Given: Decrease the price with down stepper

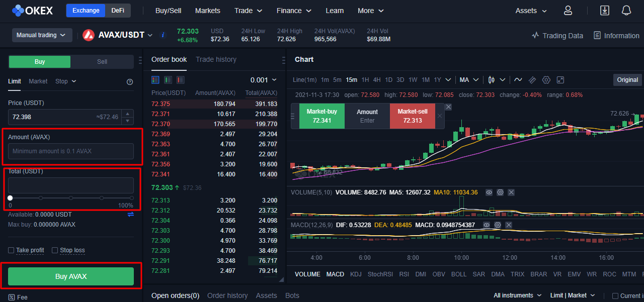Looking at the screenshot, I should [x=128, y=121].
